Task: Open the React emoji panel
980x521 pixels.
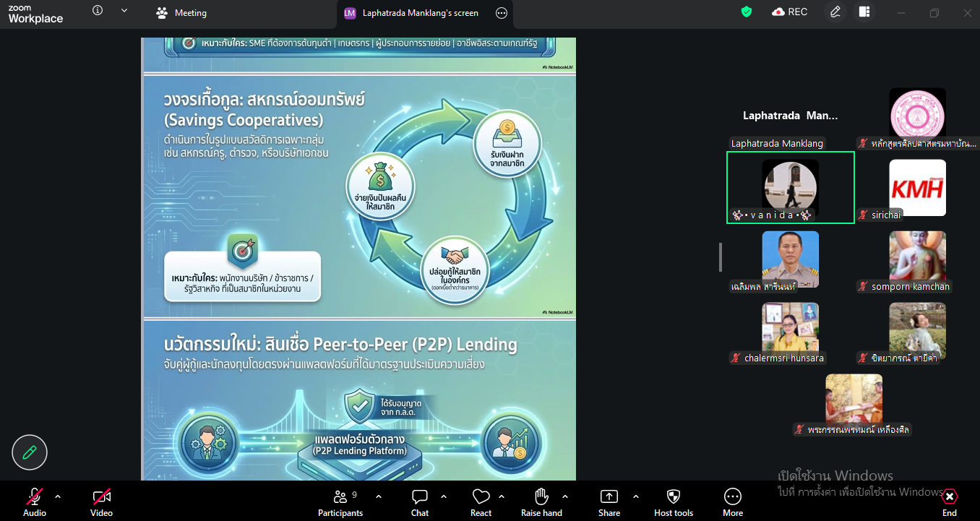Action: pyautogui.click(x=481, y=501)
